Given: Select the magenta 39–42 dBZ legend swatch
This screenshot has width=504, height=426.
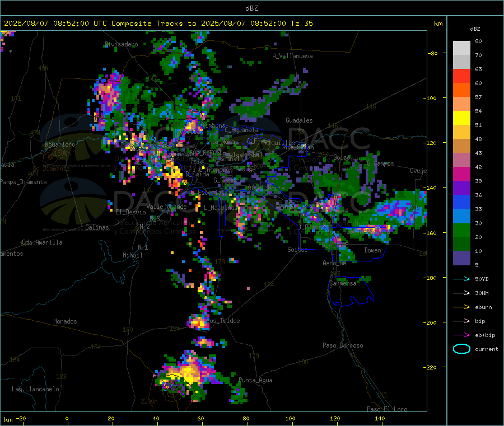Looking at the screenshot, I should click(x=461, y=174).
